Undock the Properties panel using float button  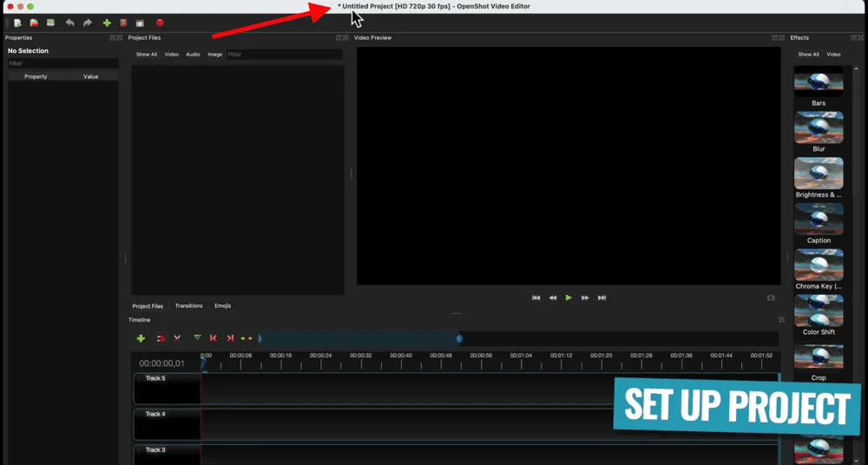click(x=111, y=38)
